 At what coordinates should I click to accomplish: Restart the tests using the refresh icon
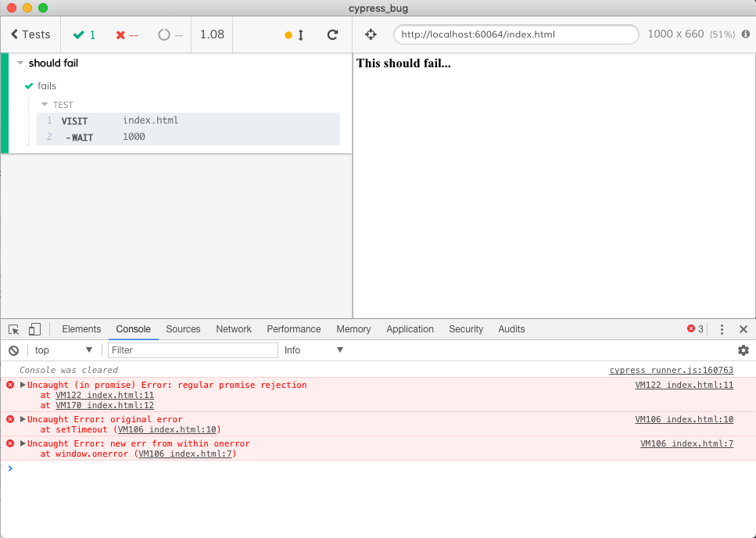331,34
